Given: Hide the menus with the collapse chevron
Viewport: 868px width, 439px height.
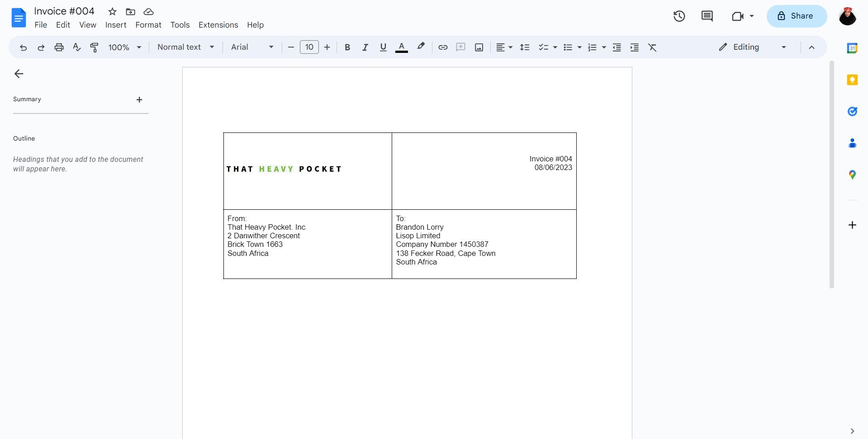Looking at the screenshot, I should click(811, 47).
